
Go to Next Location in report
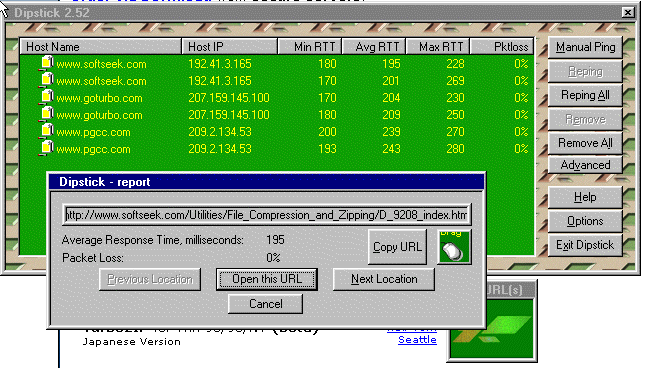coord(384,279)
